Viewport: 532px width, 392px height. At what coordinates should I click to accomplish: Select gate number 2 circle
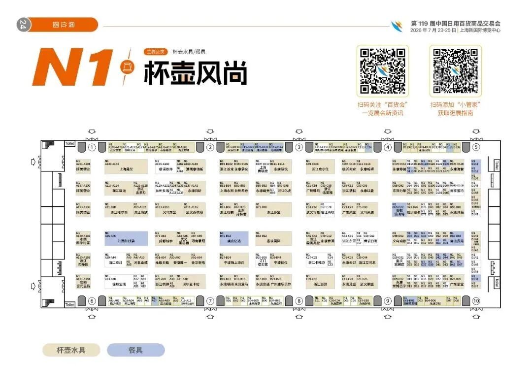pyautogui.click(x=210, y=147)
